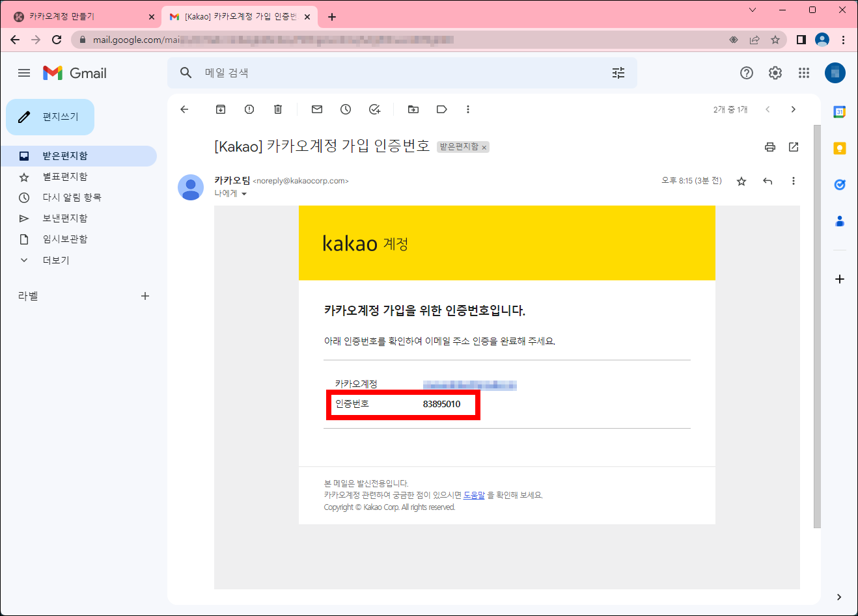Click browser back button

(15, 40)
